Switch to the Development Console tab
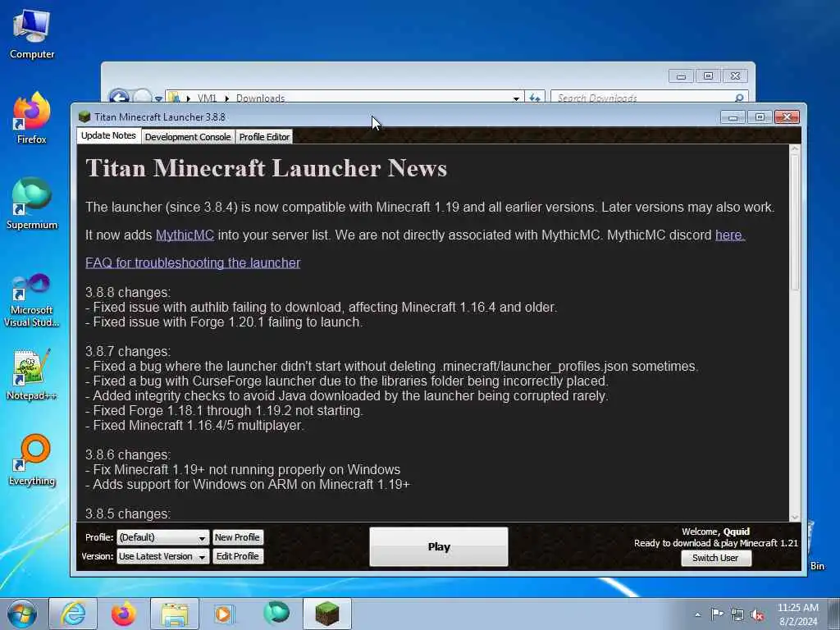The image size is (840, 630). coord(188,137)
